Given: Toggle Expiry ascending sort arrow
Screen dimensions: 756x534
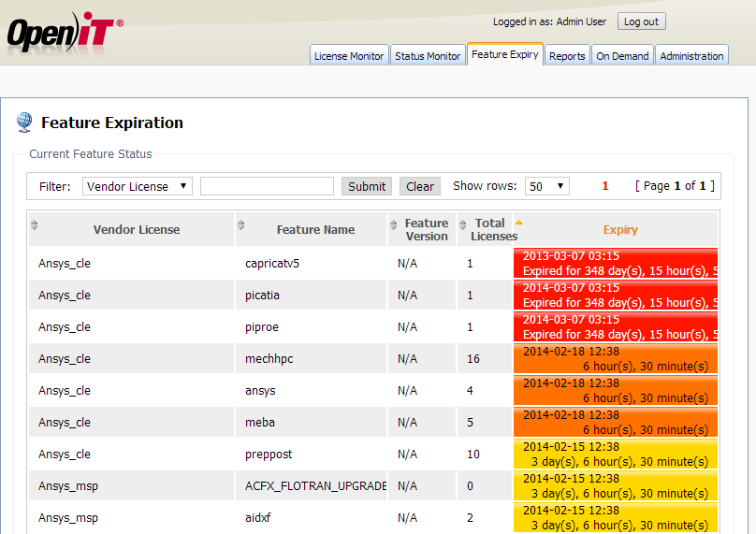Looking at the screenshot, I should (x=518, y=223).
